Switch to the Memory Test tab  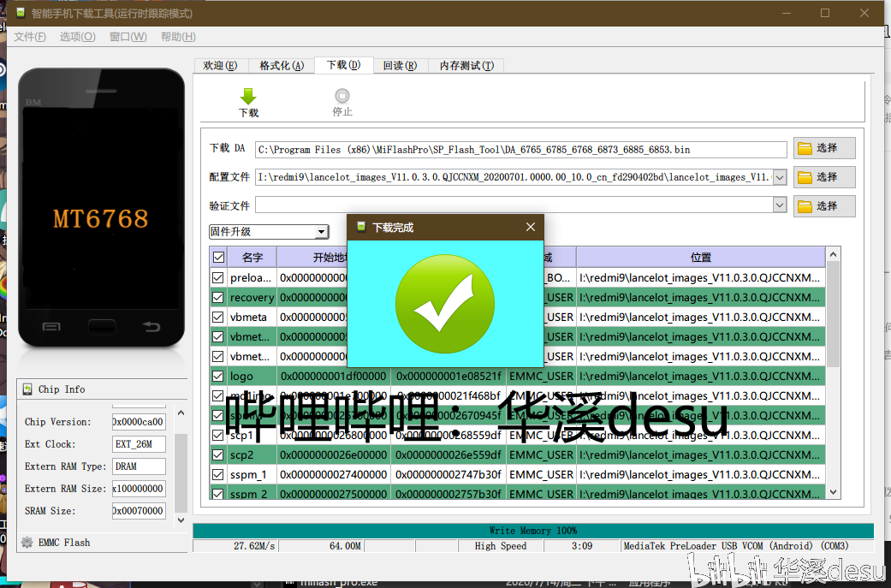click(x=466, y=66)
